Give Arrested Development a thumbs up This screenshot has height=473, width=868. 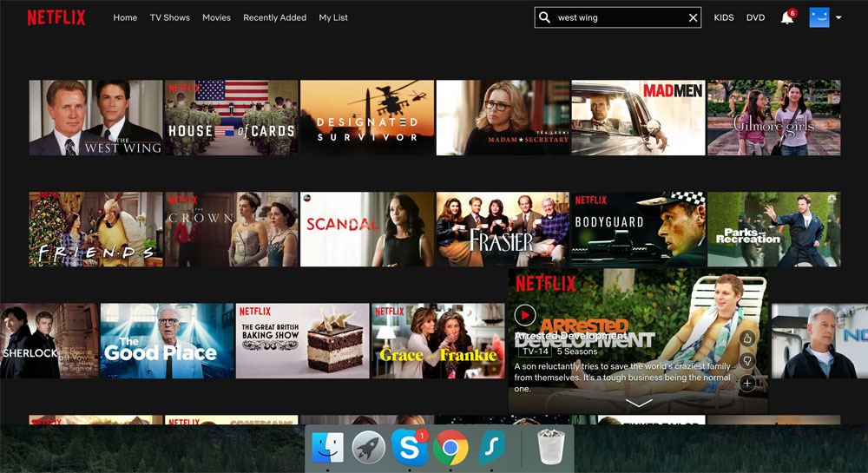(x=747, y=338)
